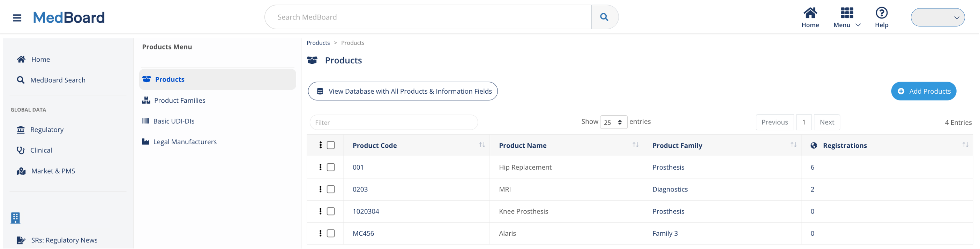The width and height of the screenshot is (980, 249).
Task: Open the Family 3 product family link
Action: (666, 233)
